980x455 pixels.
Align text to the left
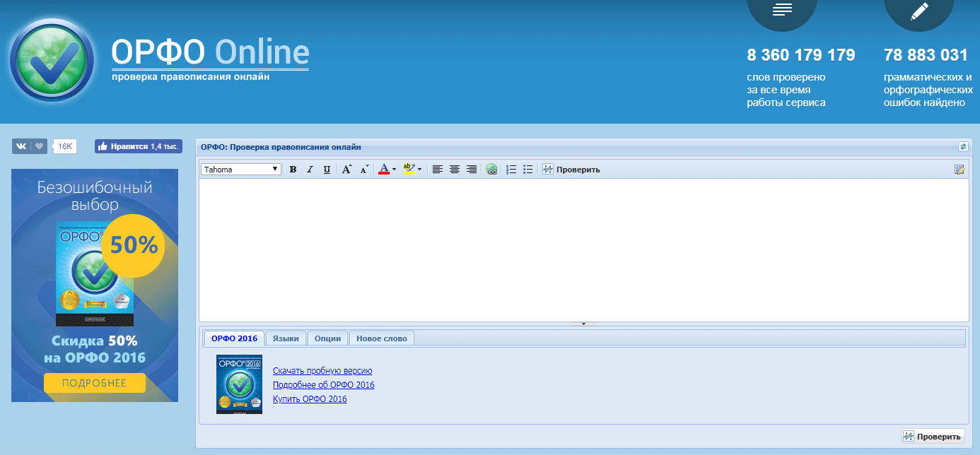click(x=438, y=170)
